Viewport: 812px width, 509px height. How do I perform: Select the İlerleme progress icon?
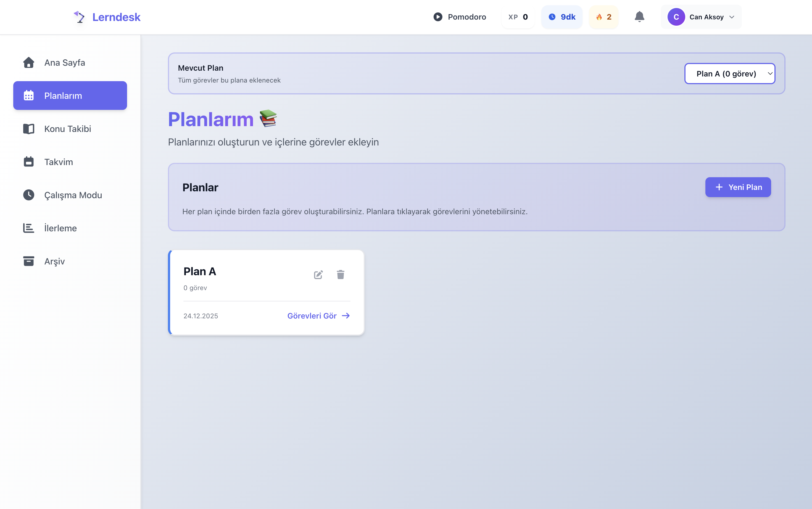coord(29,228)
